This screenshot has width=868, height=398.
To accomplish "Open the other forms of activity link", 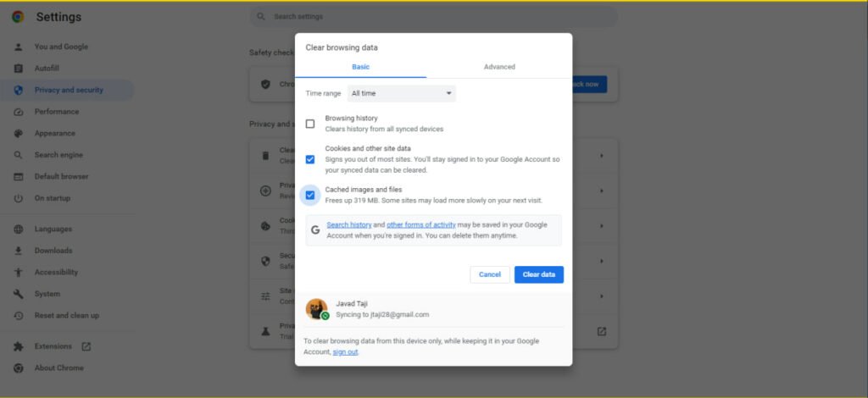I will pyautogui.click(x=421, y=224).
